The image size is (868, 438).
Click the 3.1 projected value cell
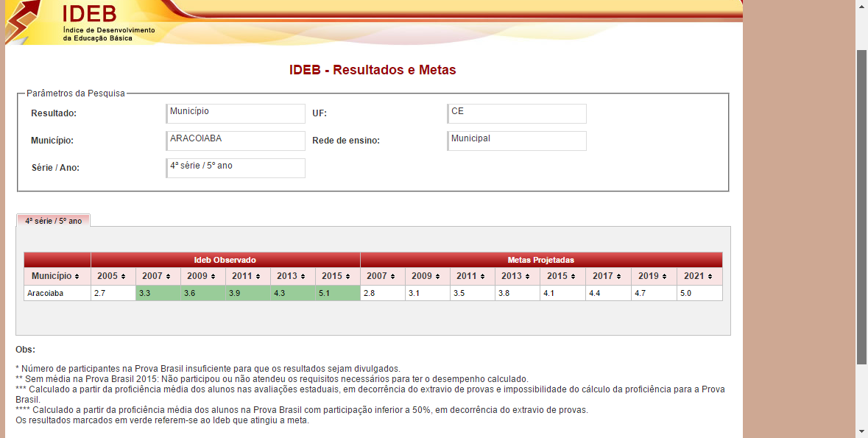pos(427,293)
